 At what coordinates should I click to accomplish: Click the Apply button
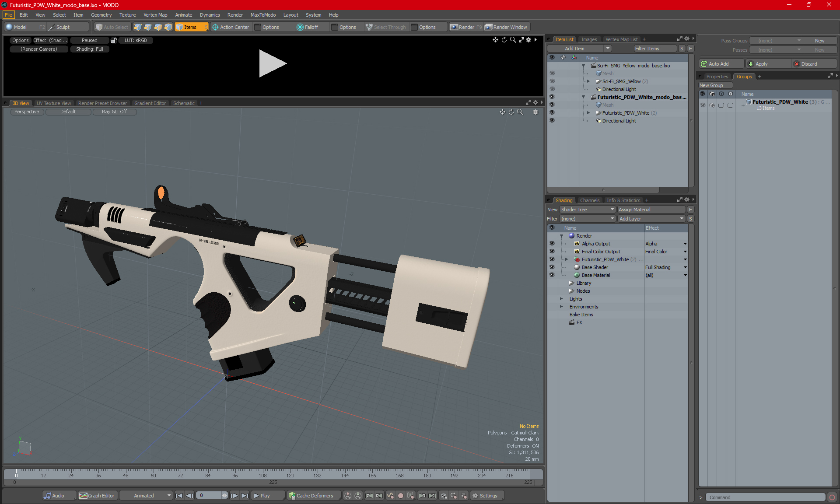[768, 64]
